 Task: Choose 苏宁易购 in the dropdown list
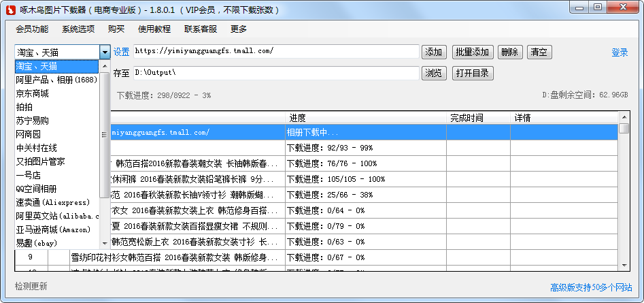click(33, 121)
